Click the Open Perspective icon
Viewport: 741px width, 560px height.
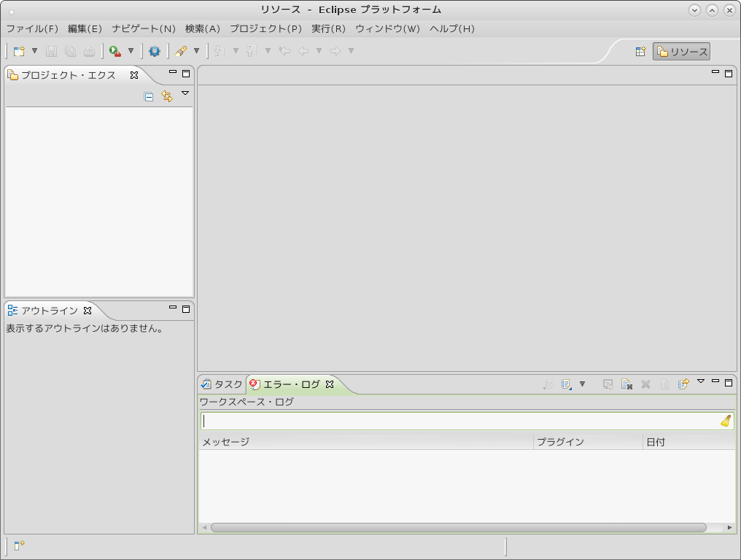point(640,52)
